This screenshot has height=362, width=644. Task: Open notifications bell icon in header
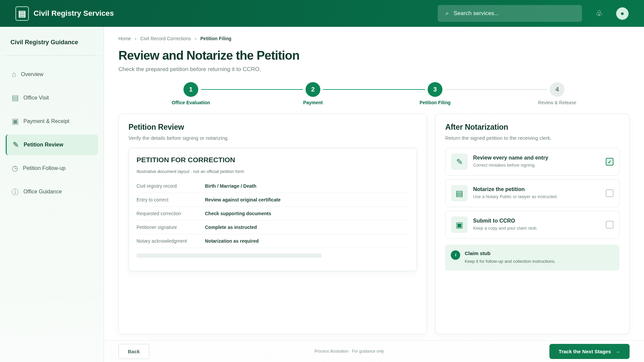[599, 13]
